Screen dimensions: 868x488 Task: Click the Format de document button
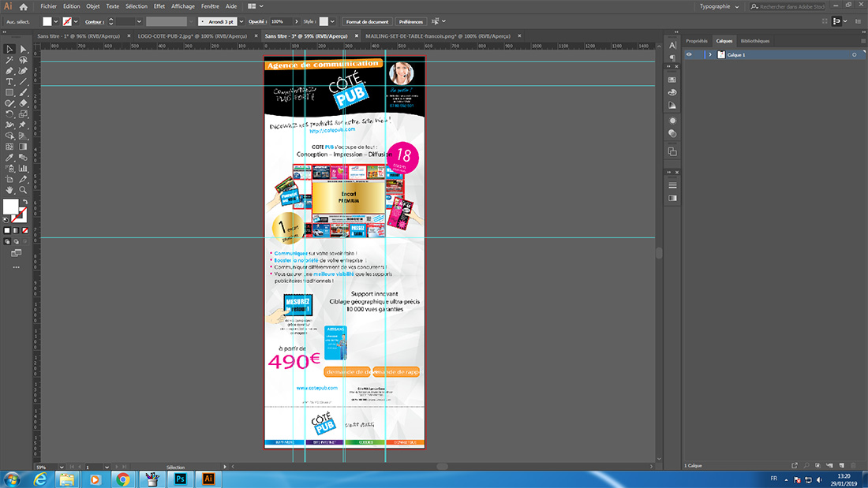click(366, 21)
